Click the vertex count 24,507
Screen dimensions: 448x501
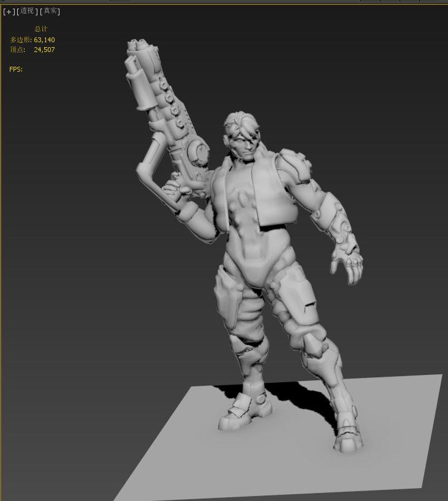click(x=44, y=50)
